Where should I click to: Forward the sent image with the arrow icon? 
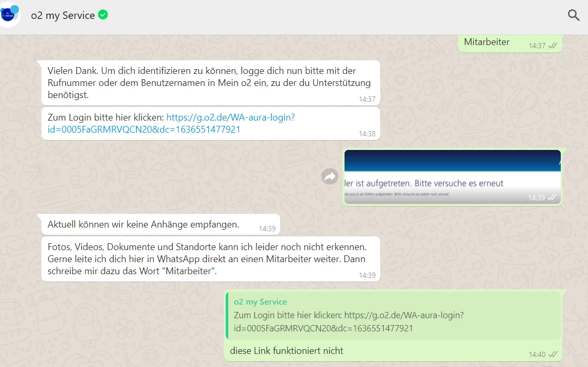tap(330, 177)
